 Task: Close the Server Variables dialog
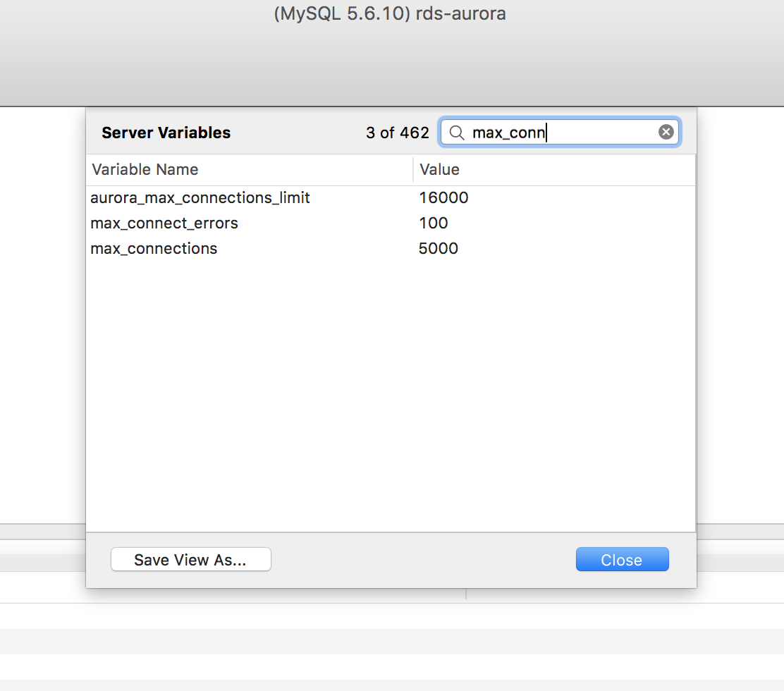point(622,559)
